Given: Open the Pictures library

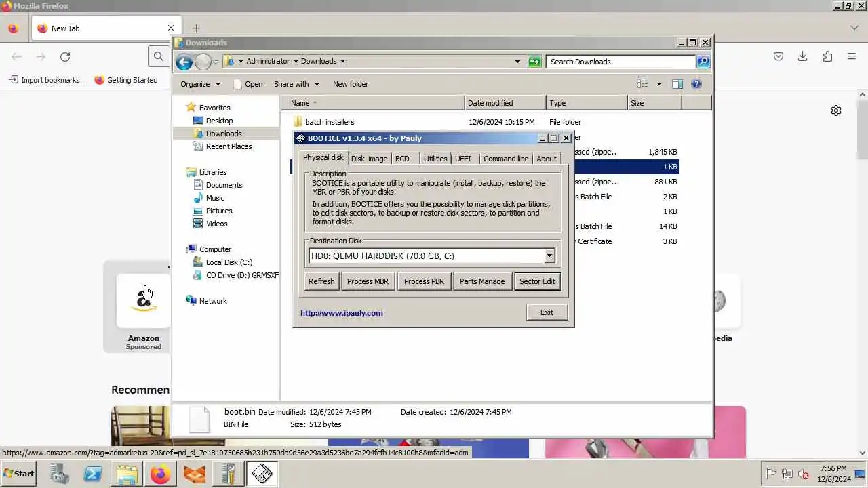Looking at the screenshot, I should pyautogui.click(x=219, y=211).
